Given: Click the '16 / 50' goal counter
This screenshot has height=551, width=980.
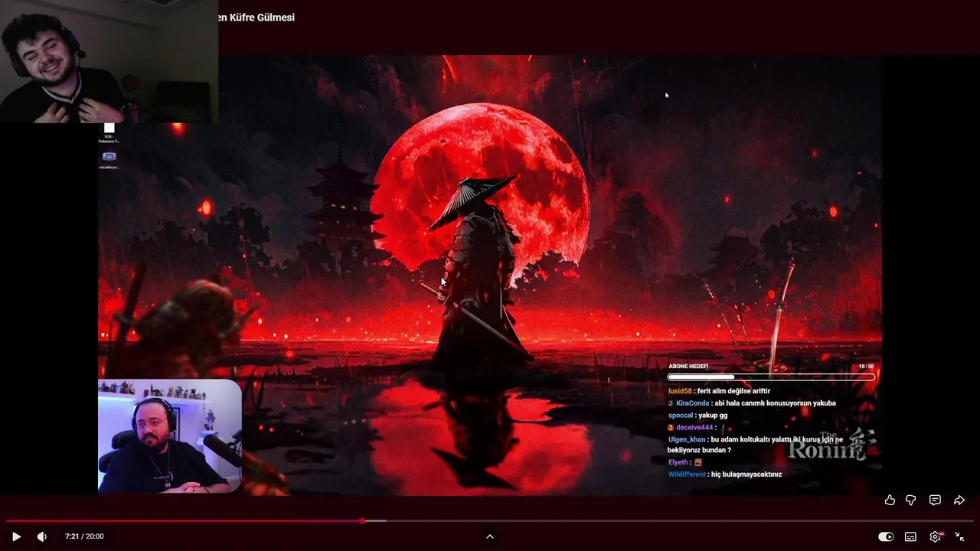Looking at the screenshot, I should [866, 367].
